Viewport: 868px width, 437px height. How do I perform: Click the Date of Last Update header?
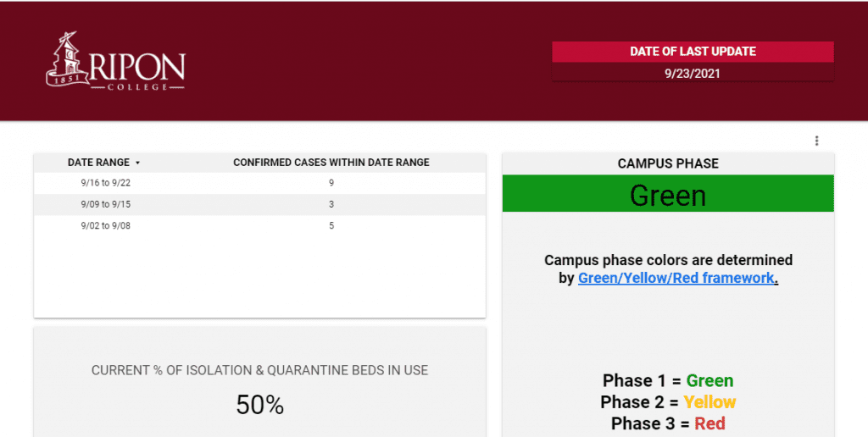click(x=693, y=52)
